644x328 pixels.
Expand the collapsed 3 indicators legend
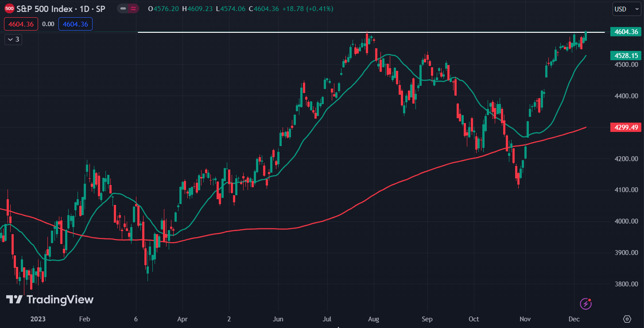13,39
